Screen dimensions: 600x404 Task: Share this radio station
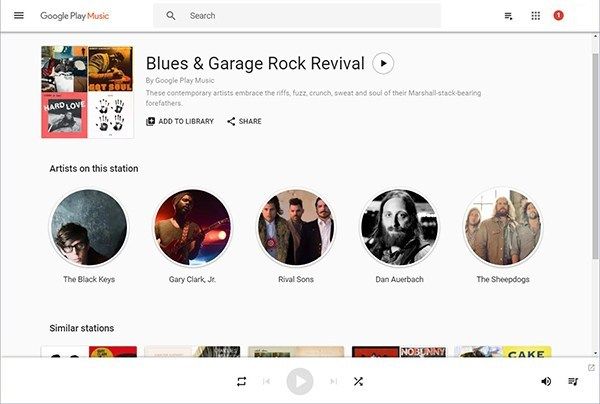244,121
